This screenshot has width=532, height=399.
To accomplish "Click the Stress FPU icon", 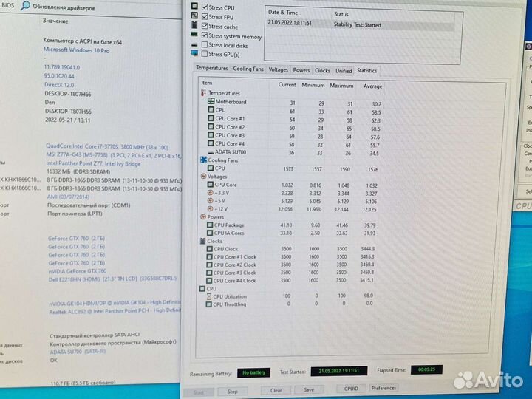I will point(194,16).
